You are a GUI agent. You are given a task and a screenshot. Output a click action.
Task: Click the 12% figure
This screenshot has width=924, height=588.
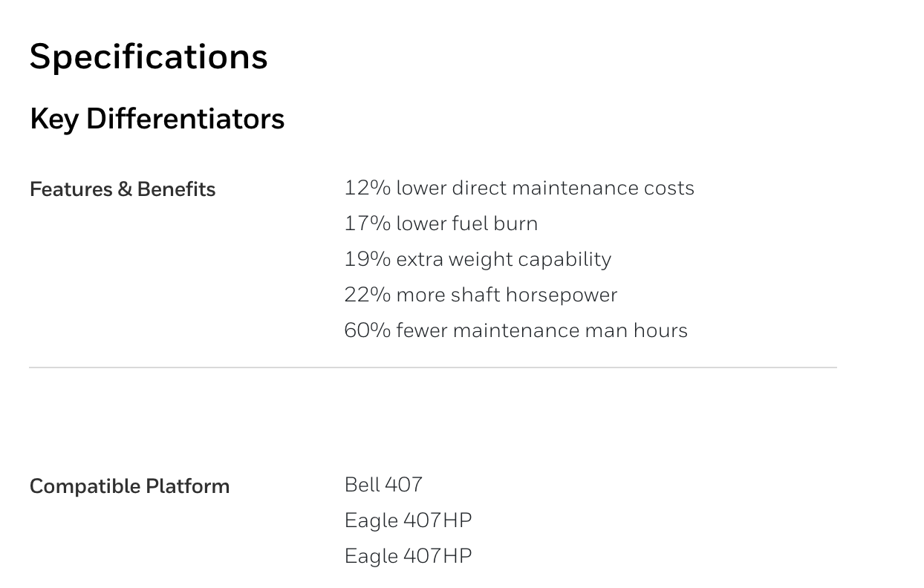pyautogui.click(x=368, y=188)
